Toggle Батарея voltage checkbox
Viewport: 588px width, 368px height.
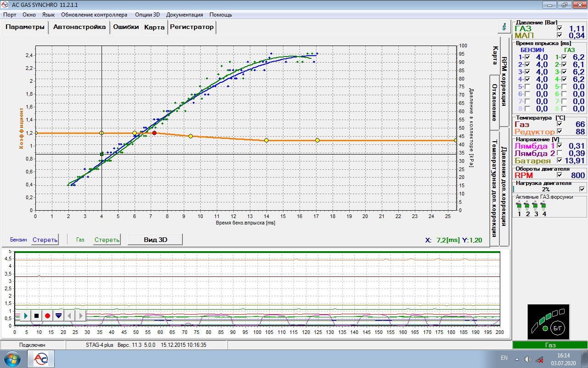[559, 161]
